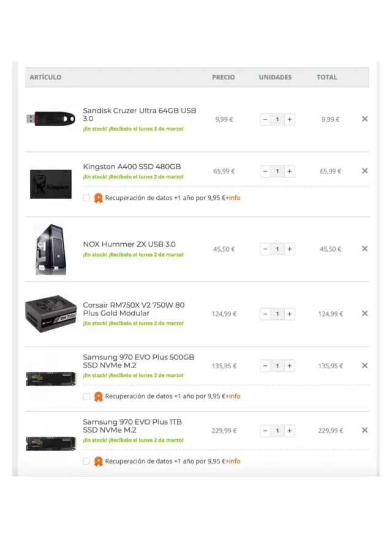Viewport: 392px width, 555px height.
Task: Tick data recovery for Samsung 1TB
Action: 86,461
